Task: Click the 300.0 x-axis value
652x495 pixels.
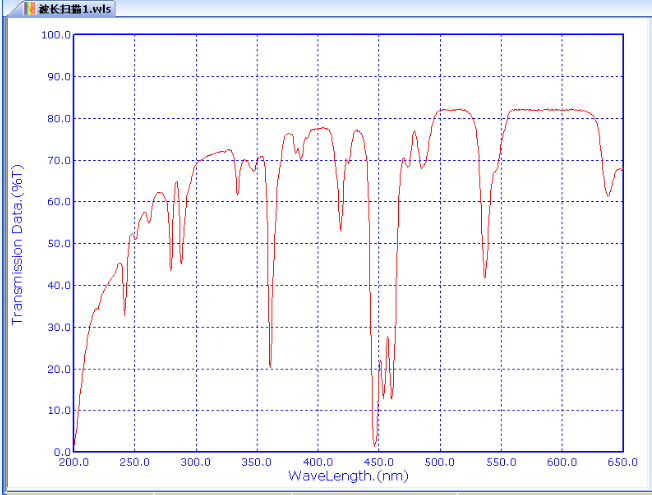Action: [x=195, y=462]
